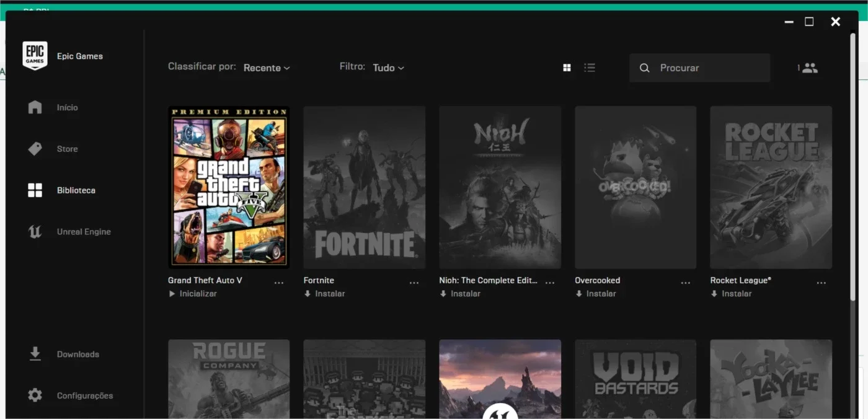Select the Nioh cover thumbnail
868x419 pixels.
click(500, 187)
